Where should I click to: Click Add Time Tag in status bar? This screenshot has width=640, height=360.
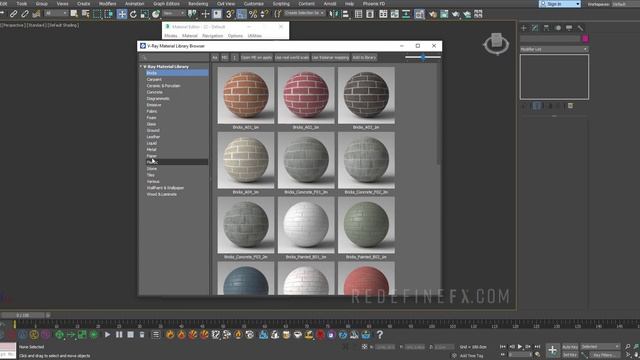(x=471, y=356)
